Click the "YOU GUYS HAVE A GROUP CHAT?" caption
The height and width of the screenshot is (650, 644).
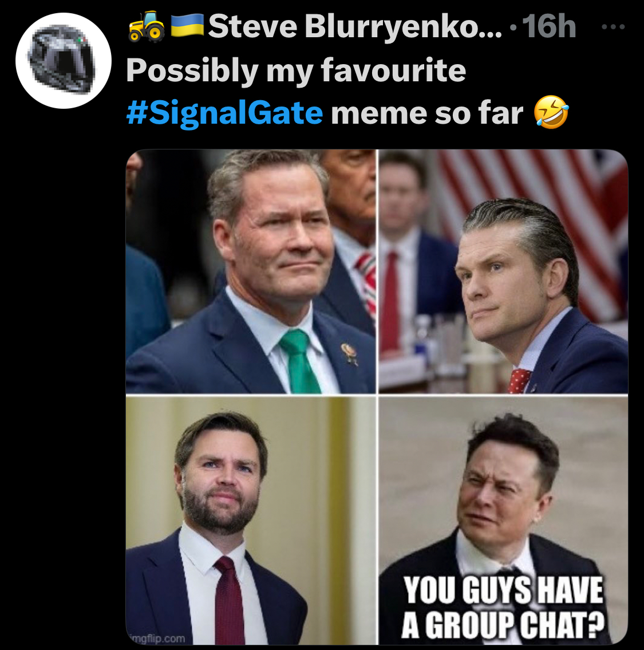[x=504, y=607]
